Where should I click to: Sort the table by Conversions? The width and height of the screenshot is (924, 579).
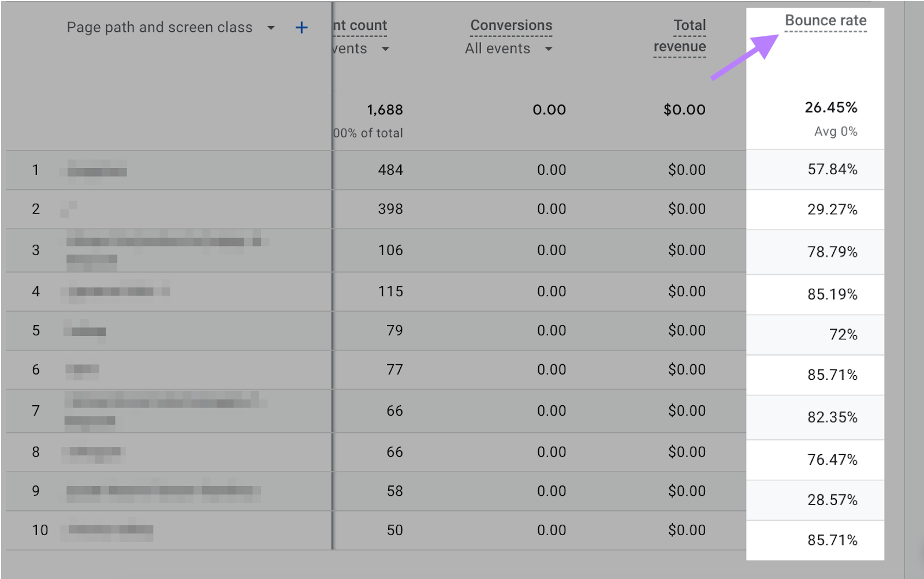pos(511,25)
